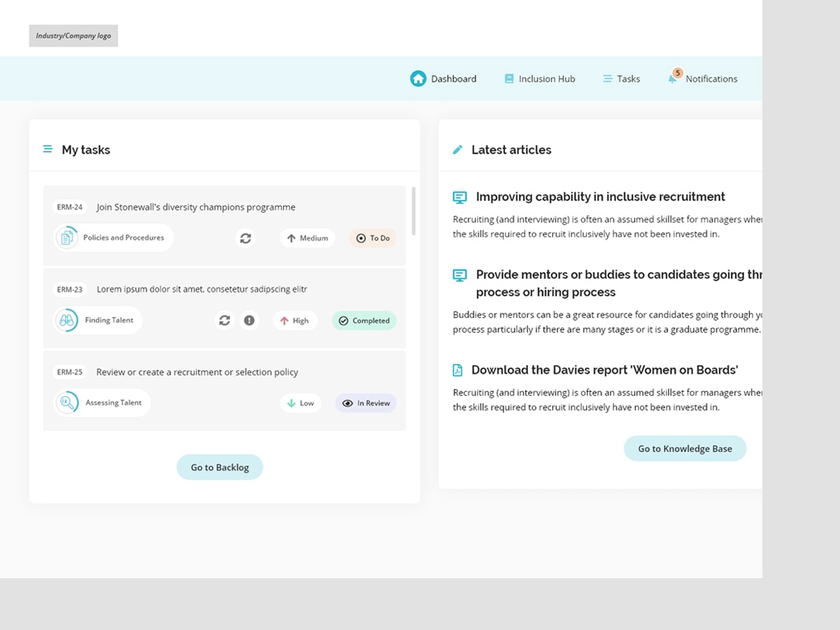The width and height of the screenshot is (840, 630).
Task: Open the Medium priority selector on ERM-24
Action: click(x=307, y=238)
